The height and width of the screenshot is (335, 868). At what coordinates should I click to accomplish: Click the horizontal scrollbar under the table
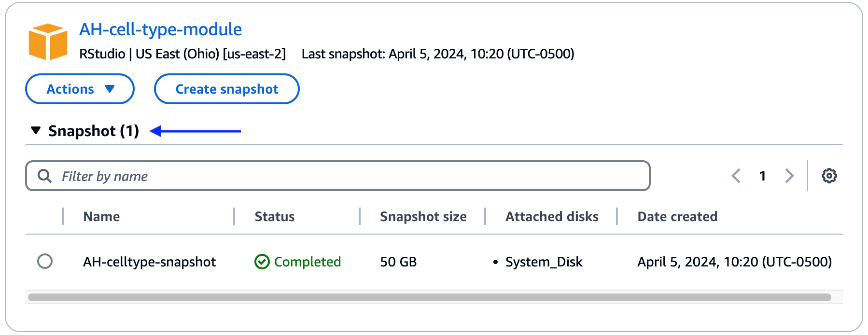(430, 297)
